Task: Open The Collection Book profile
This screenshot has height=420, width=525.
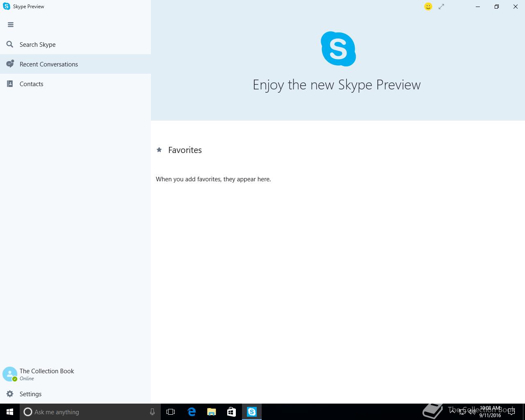Action: tap(75, 374)
